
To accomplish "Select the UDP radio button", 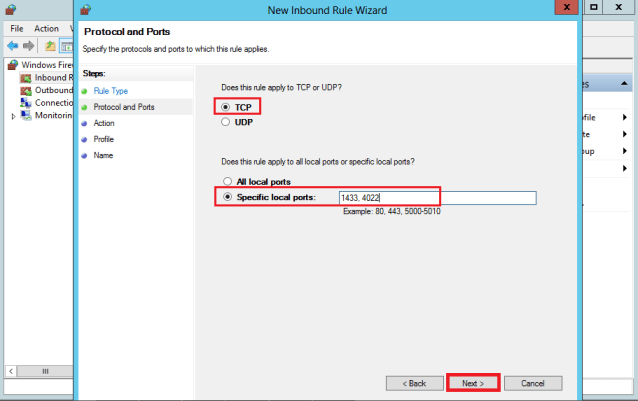I will pos(226,122).
